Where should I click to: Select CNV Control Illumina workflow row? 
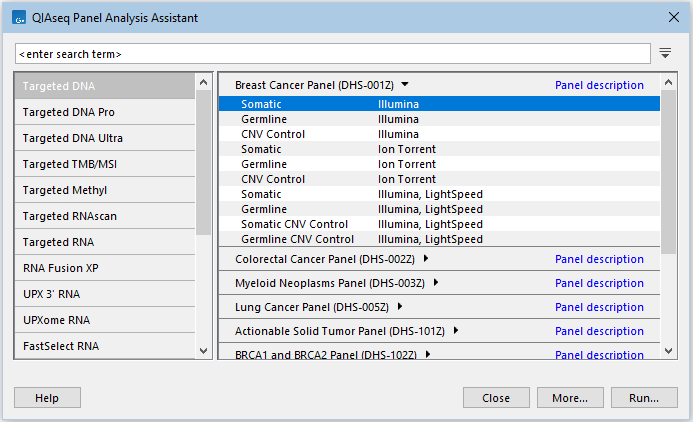pyautogui.click(x=439, y=134)
